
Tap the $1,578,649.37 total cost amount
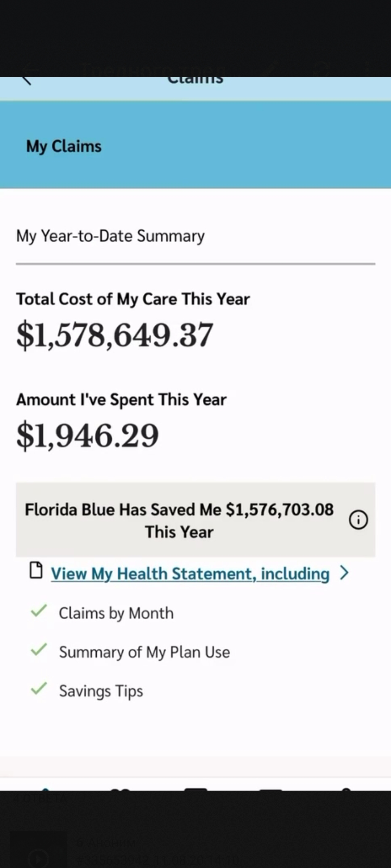[114, 335]
